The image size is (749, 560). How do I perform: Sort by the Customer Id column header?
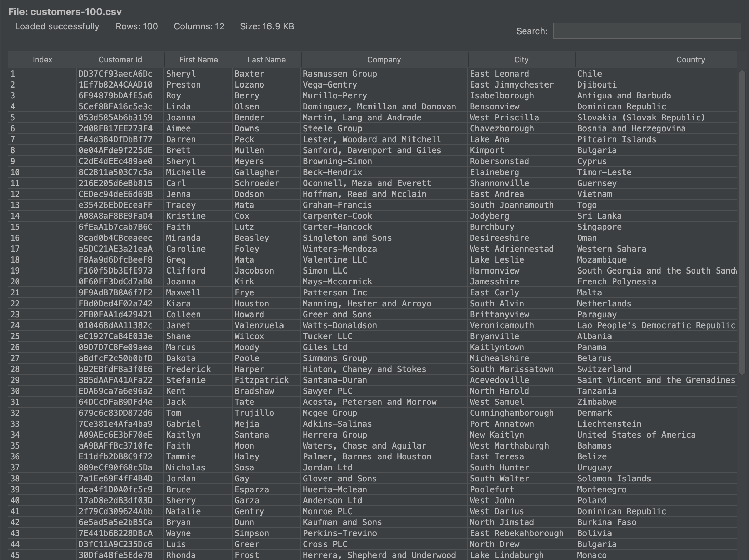tap(120, 59)
